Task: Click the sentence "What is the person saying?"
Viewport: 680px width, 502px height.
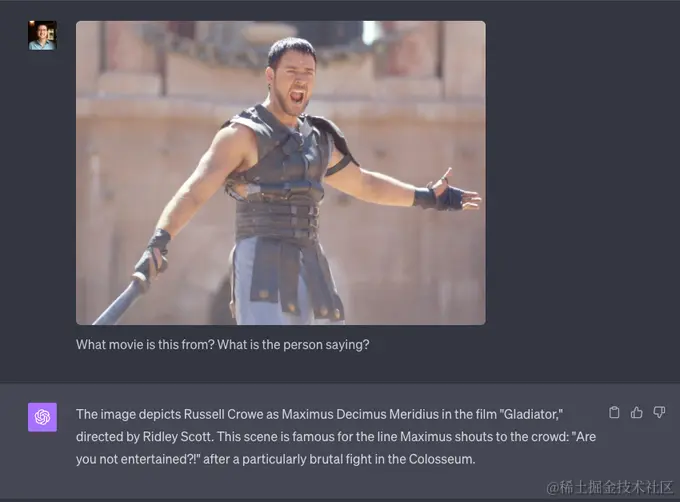Action: [x=293, y=345]
